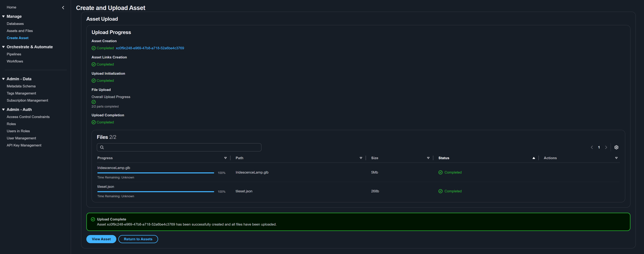Click the Upload Complete banner check icon
Viewport: 644px width, 254px height.
(x=93, y=219)
